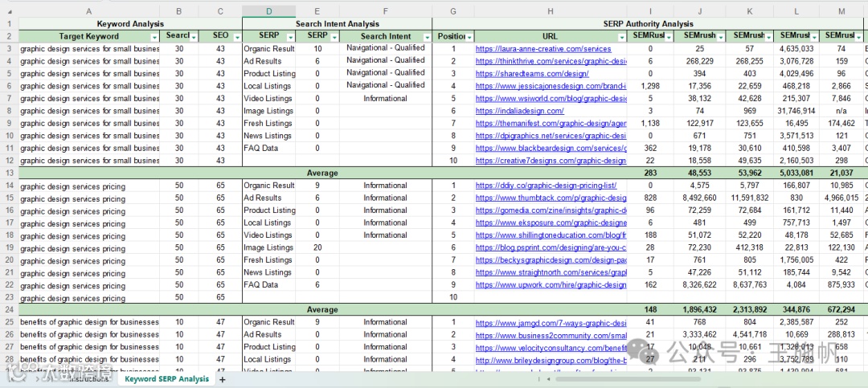Open the www.blackbeardesign.com link
This screenshot has height=388, width=868.
[551, 149]
